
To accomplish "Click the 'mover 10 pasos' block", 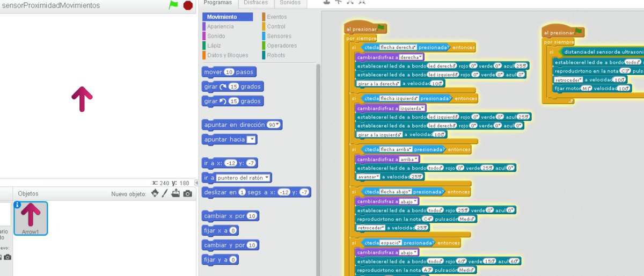I will (229, 72).
